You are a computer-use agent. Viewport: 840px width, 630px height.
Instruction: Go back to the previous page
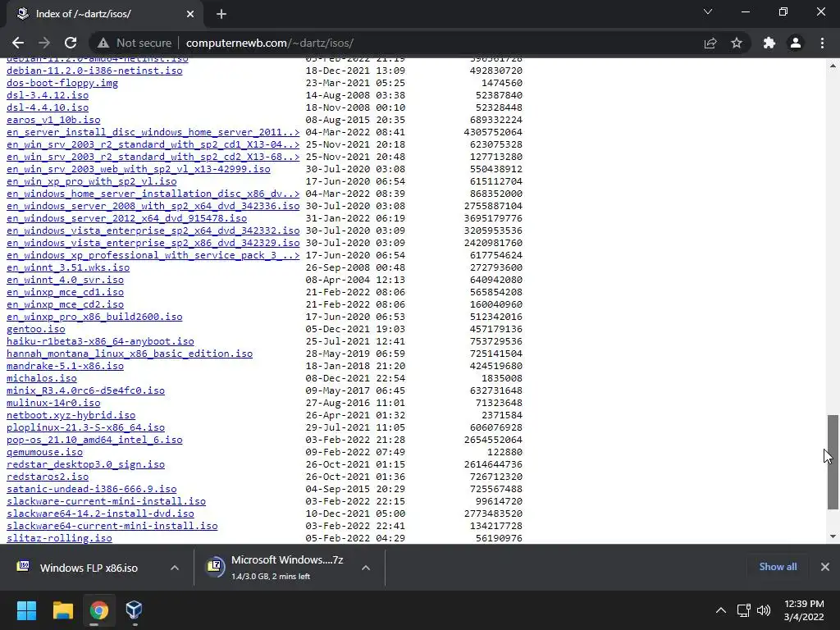pyautogui.click(x=18, y=43)
